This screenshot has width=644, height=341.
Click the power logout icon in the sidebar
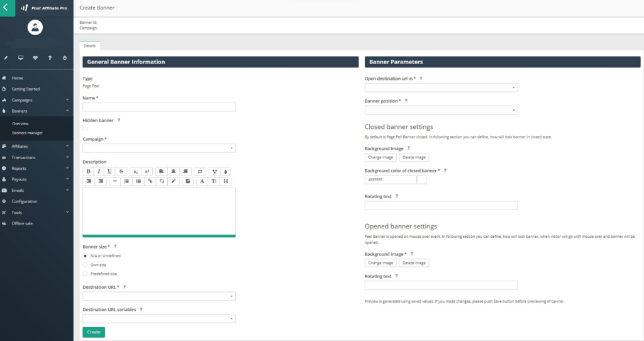pos(65,58)
